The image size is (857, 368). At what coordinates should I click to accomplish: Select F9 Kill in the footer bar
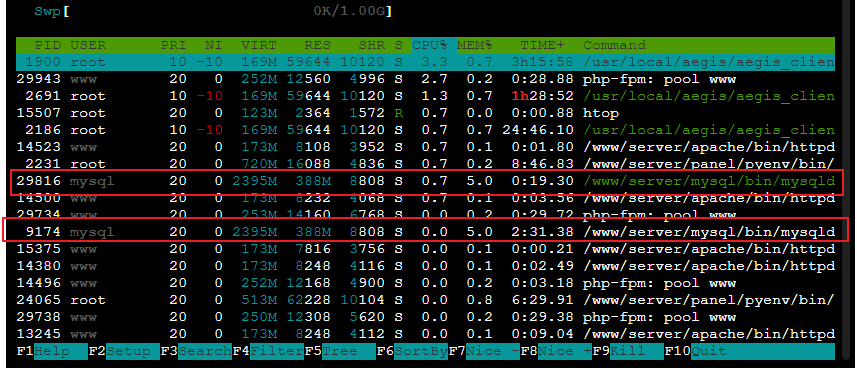tap(628, 352)
